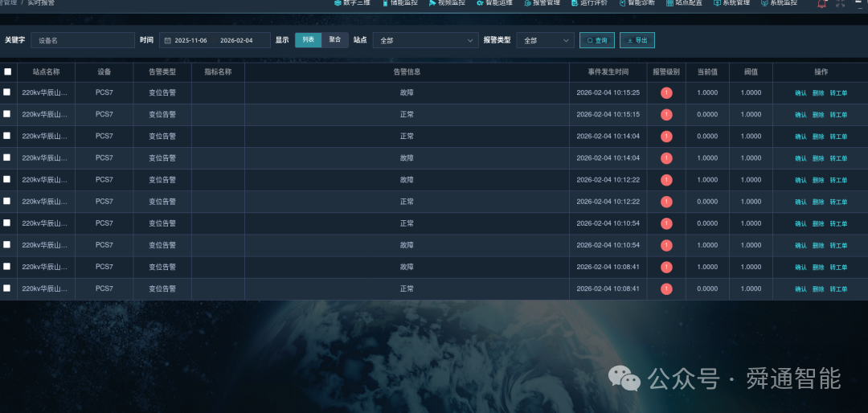Click the alarm level icon in the 10:12:22 故障 row
This screenshot has width=868, height=413.
pyautogui.click(x=666, y=180)
